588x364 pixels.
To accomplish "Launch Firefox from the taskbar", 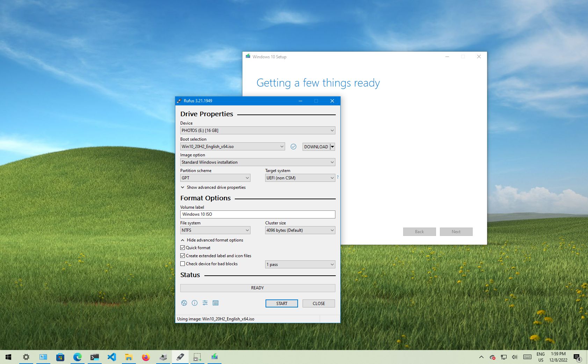I will [146, 357].
